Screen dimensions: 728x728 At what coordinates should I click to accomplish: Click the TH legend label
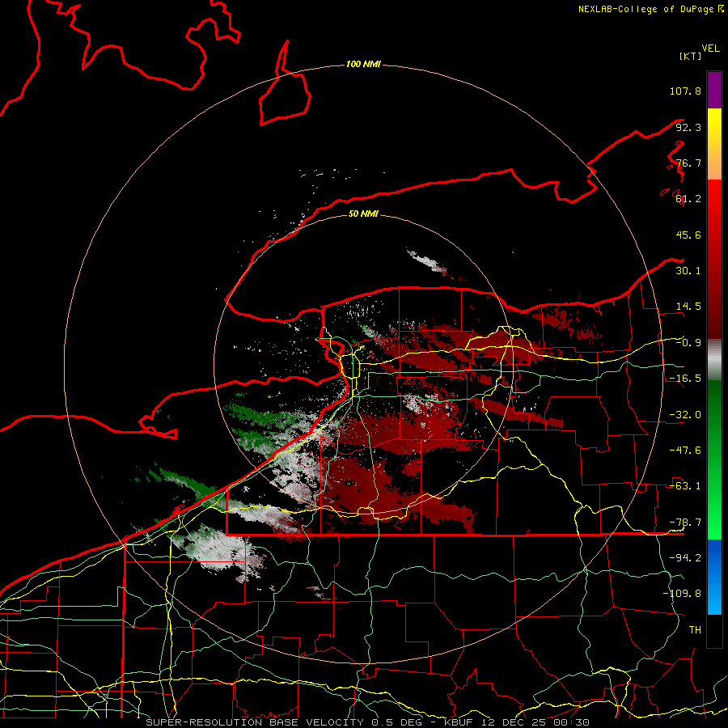[x=695, y=630]
